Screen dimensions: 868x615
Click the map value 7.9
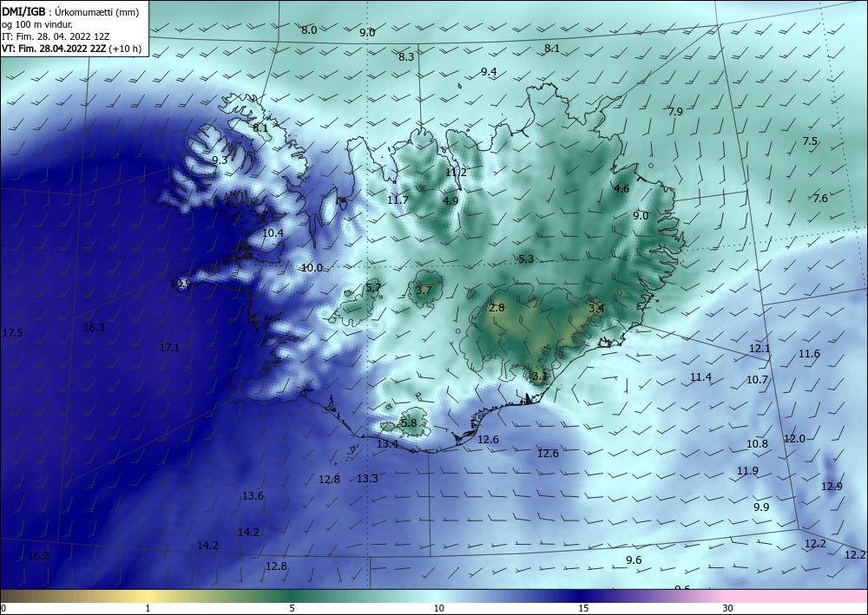pos(675,111)
